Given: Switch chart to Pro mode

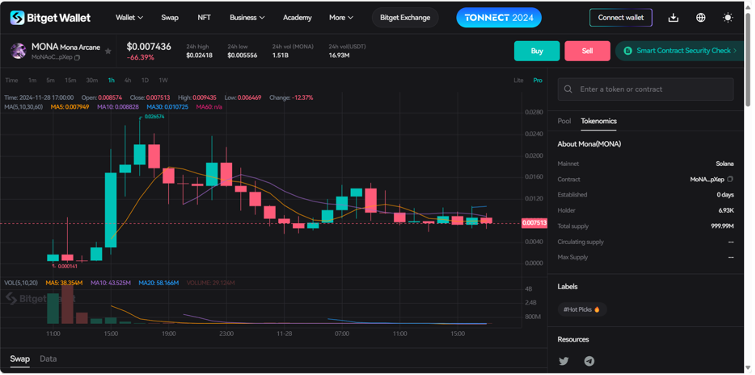Looking at the screenshot, I should 537,80.
